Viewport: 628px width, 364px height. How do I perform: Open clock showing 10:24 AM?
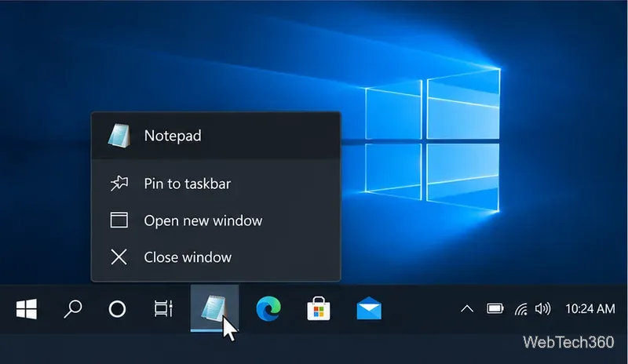(x=590, y=309)
